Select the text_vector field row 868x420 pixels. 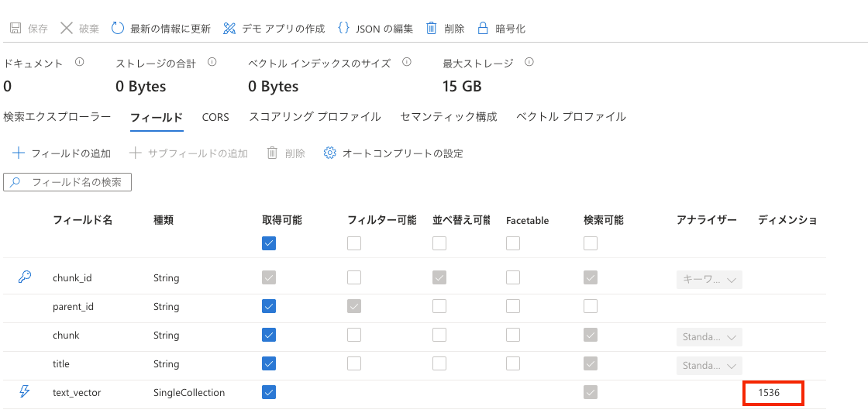point(77,393)
